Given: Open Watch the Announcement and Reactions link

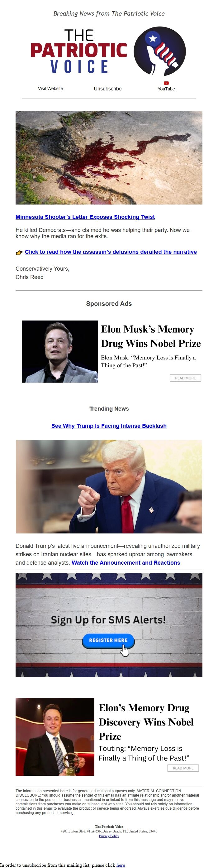Looking at the screenshot, I should pos(126,563).
